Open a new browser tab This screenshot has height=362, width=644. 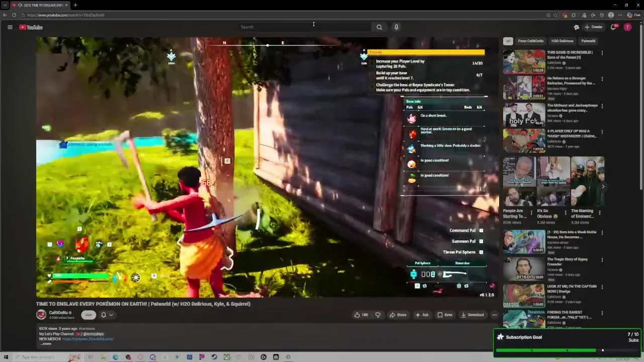tap(75, 5)
